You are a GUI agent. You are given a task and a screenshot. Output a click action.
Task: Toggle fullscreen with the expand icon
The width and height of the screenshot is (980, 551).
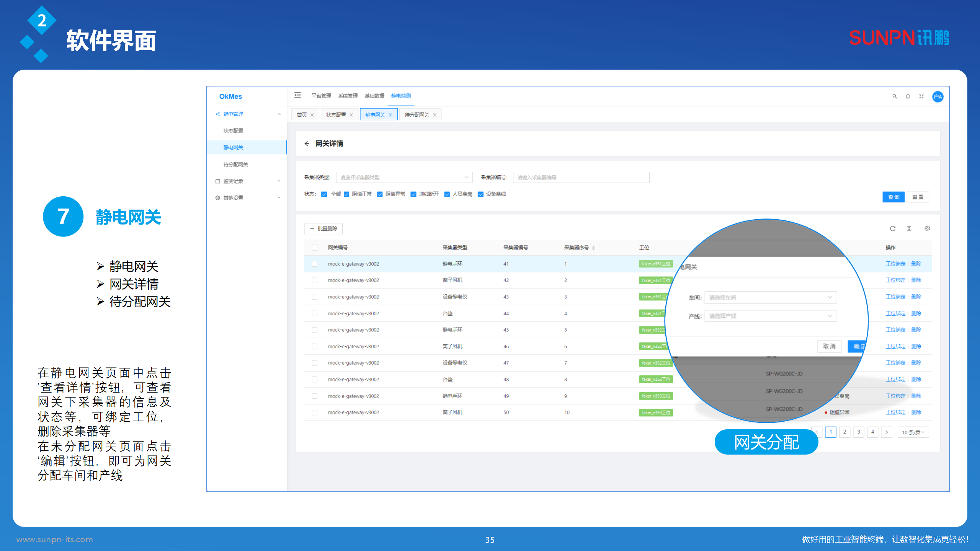[921, 96]
